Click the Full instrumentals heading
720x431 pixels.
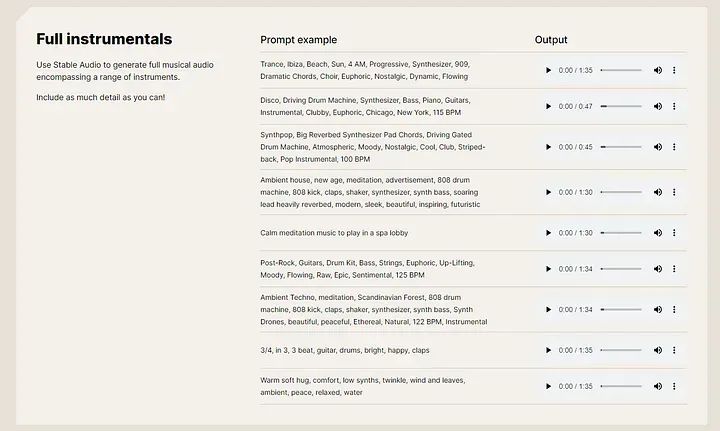(x=104, y=40)
